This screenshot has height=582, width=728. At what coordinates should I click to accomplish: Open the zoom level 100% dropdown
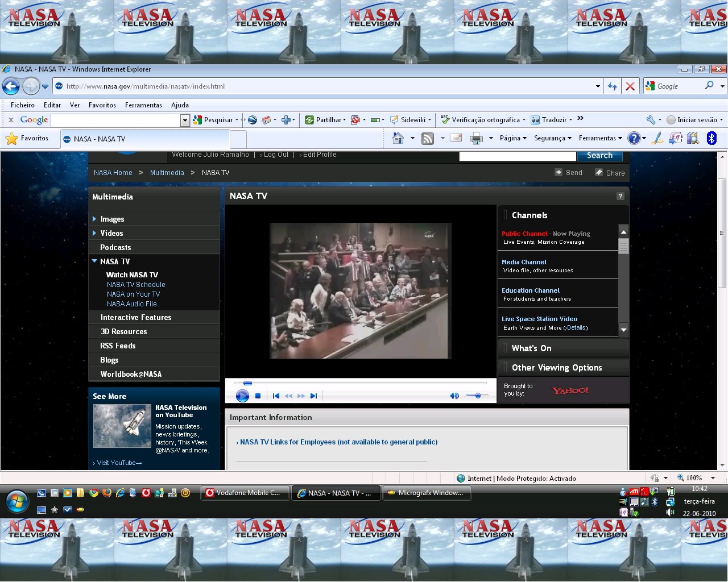tap(713, 478)
